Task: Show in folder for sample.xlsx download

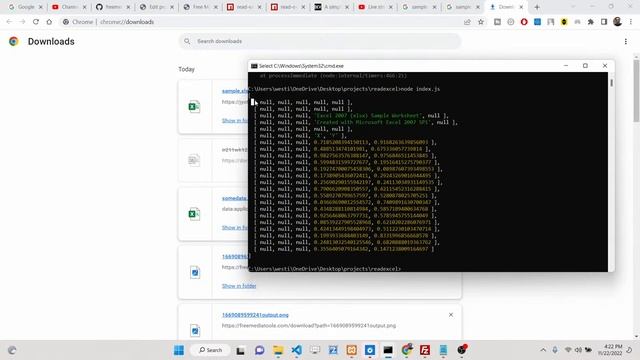Action: coord(235,120)
